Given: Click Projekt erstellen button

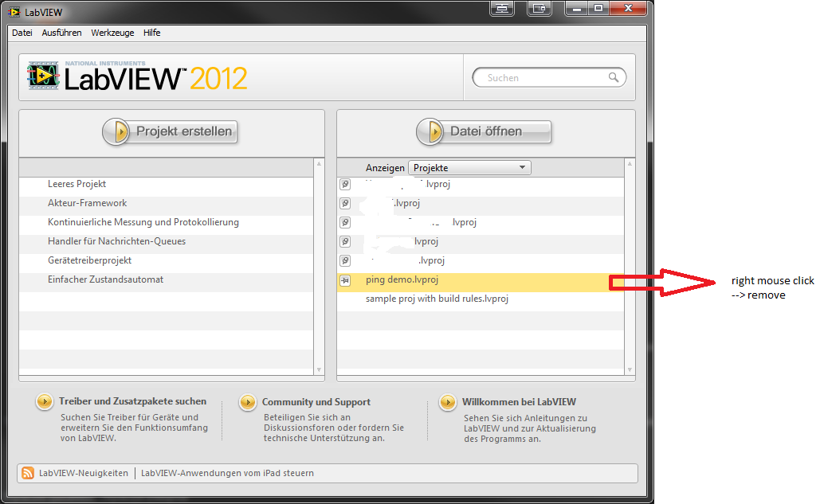Looking at the screenshot, I should pyautogui.click(x=171, y=131).
